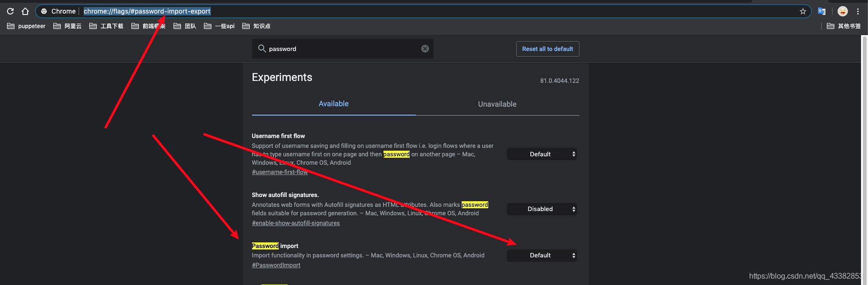Image resolution: width=868 pixels, height=285 pixels.
Task: Open Chrome's three-dot menu
Action: click(858, 11)
